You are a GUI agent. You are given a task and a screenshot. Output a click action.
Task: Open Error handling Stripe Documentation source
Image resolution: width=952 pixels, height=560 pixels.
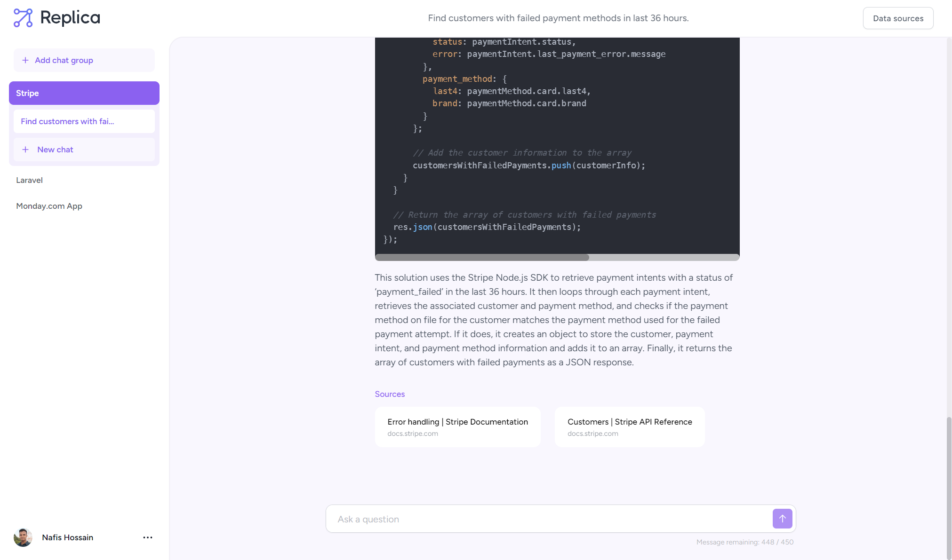pyautogui.click(x=457, y=427)
